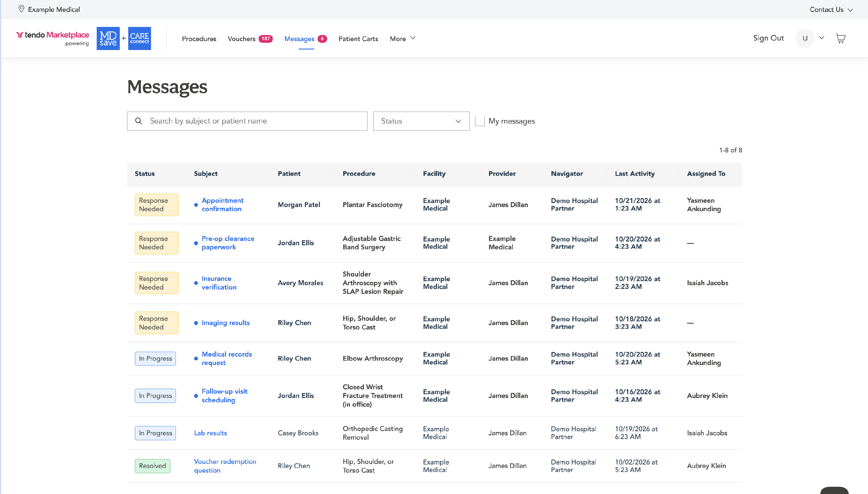Click the Facility column header
The height and width of the screenshot is (494, 868).
434,174
